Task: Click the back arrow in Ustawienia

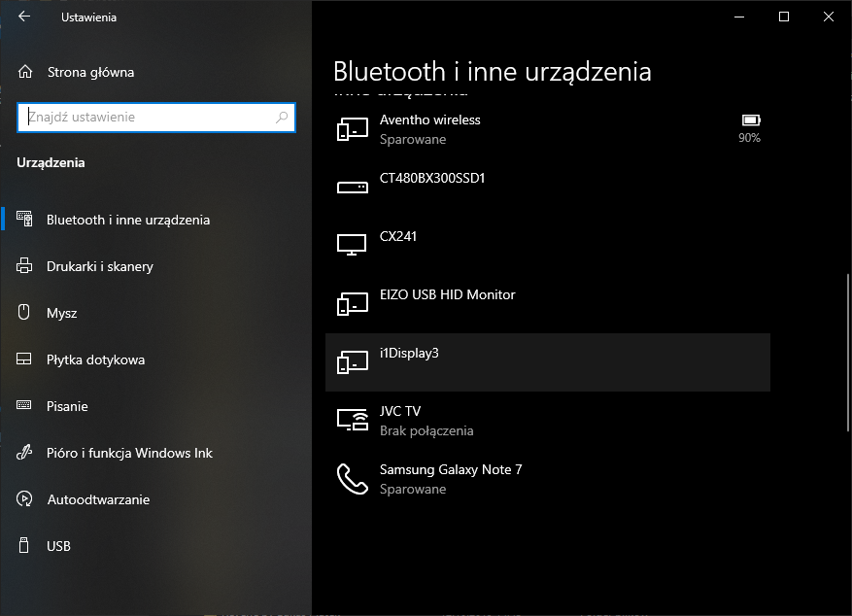Action: click(x=24, y=17)
